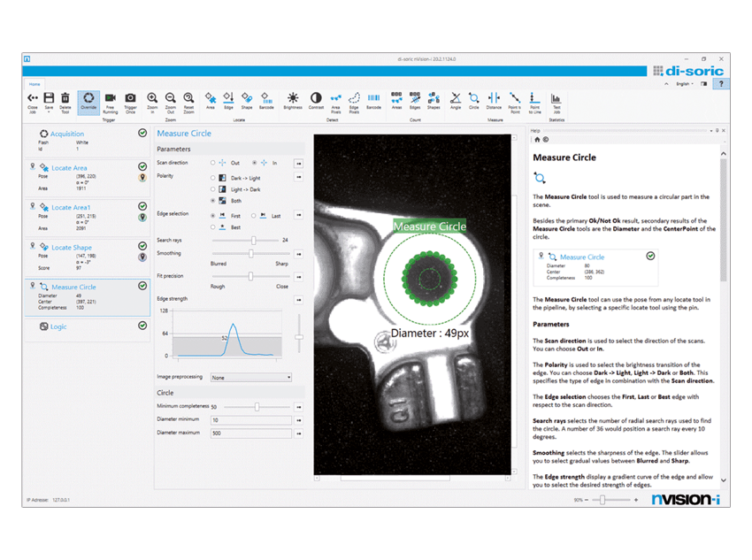Select First edge selection

pyautogui.click(x=213, y=216)
